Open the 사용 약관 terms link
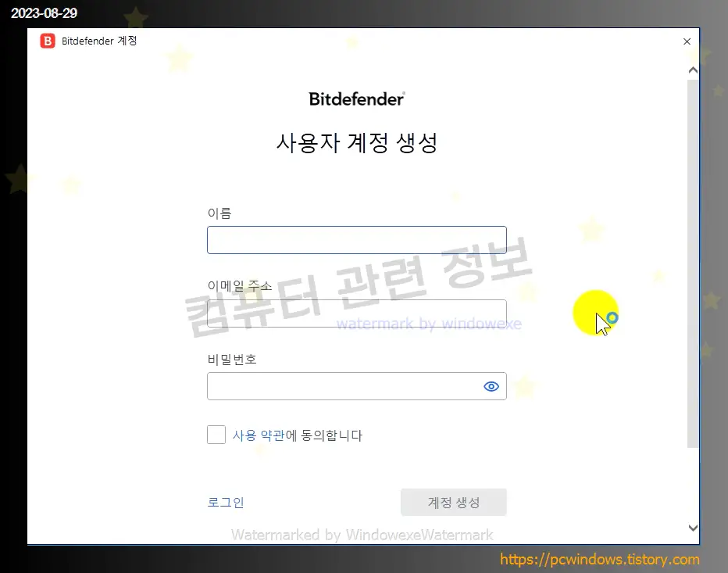Viewport: 728px width, 573px height. click(x=259, y=435)
